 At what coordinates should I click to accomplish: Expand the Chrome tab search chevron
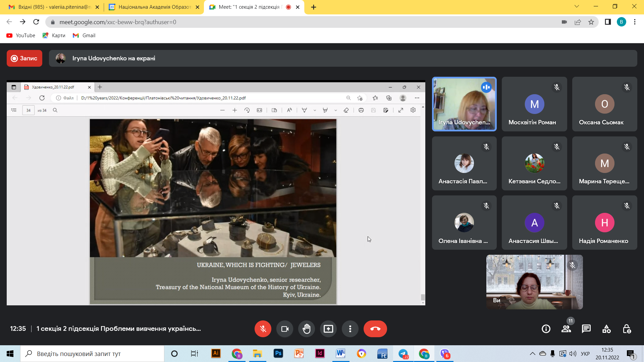click(x=577, y=6)
